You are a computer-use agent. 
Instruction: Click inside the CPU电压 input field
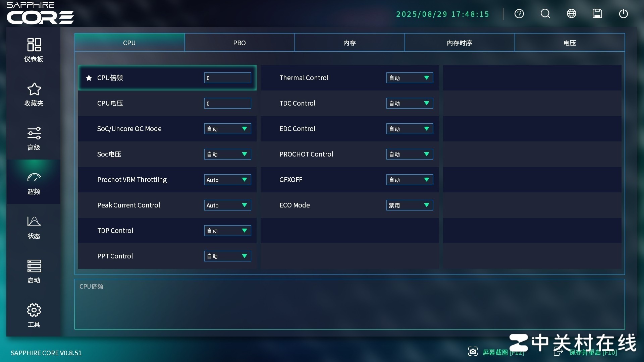pos(227,103)
